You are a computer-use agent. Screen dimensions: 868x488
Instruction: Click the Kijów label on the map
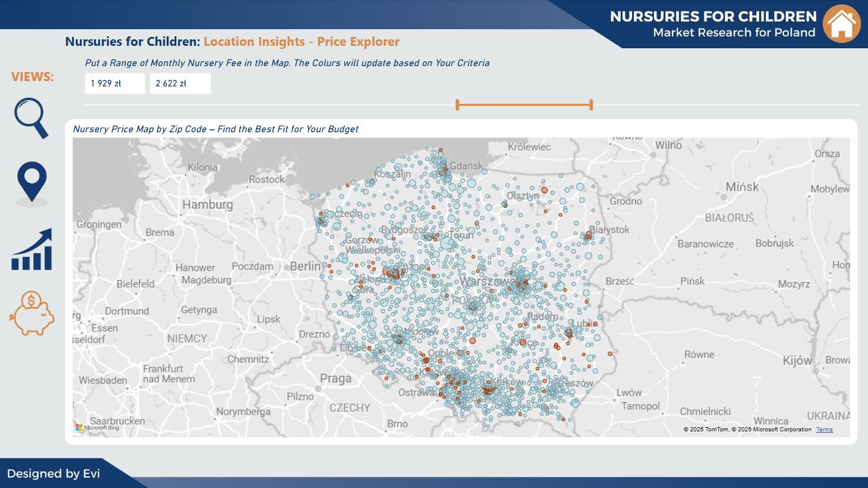[797, 360]
